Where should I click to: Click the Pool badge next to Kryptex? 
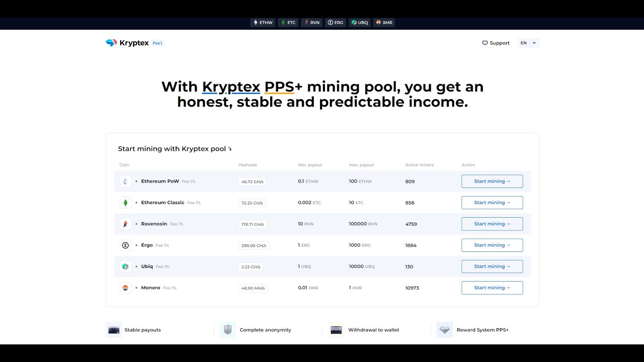[x=157, y=43]
